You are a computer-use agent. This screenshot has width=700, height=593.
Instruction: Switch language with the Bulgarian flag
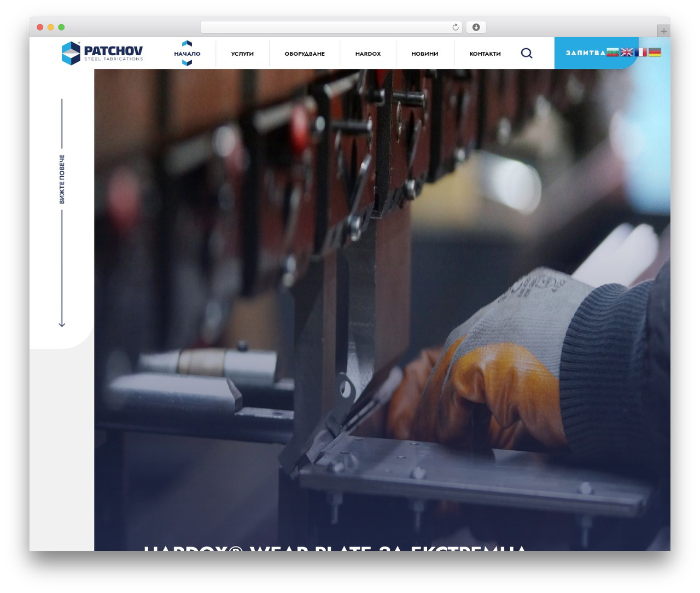(x=612, y=52)
